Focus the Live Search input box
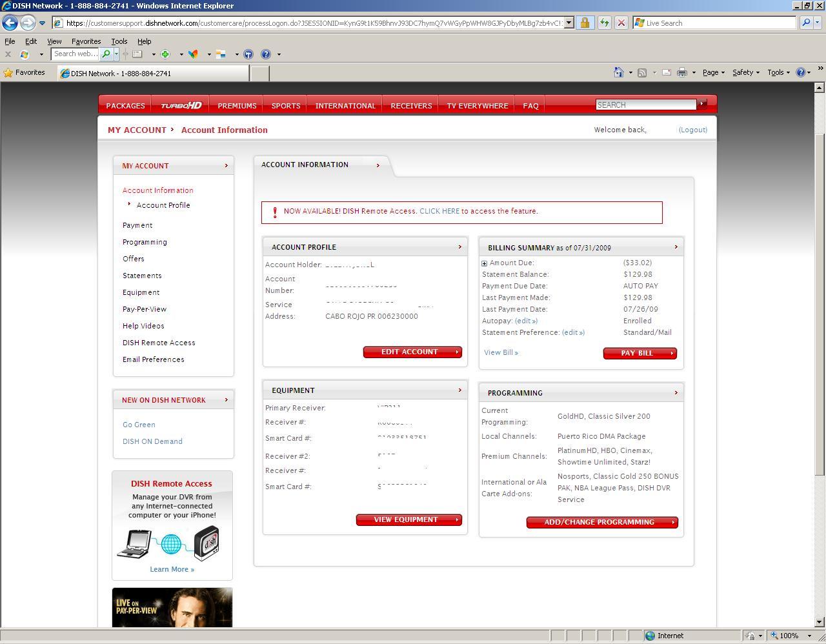Viewport: 826px width, 644px height. [715, 23]
